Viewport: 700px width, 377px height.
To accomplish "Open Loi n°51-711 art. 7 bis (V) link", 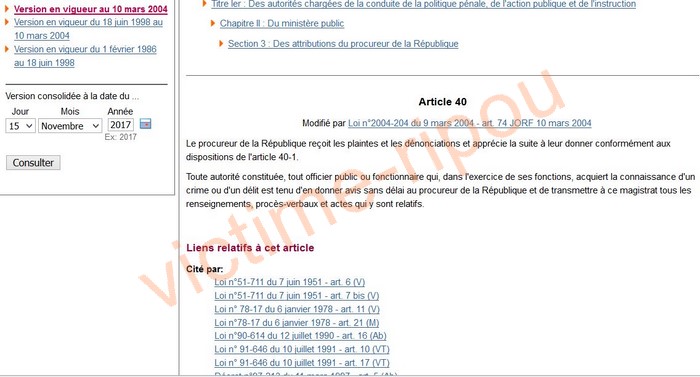I will click(296, 295).
